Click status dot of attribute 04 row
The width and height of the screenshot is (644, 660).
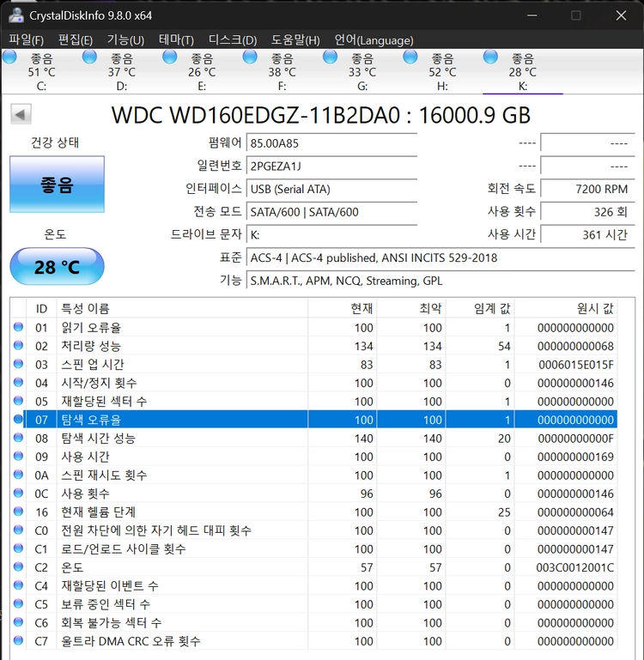(18, 382)
